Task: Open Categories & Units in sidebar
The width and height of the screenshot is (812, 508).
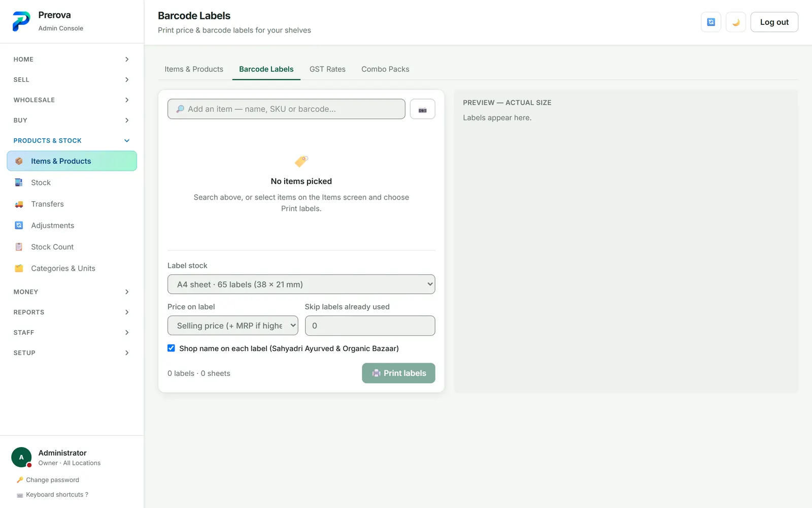Action: click(72, 268)
